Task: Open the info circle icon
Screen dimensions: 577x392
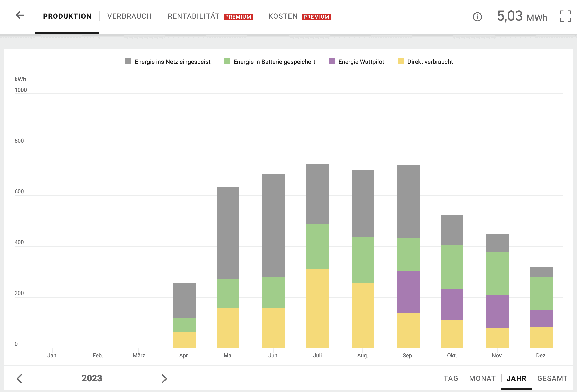Action: pyautogui.click(x=477, y=17)
